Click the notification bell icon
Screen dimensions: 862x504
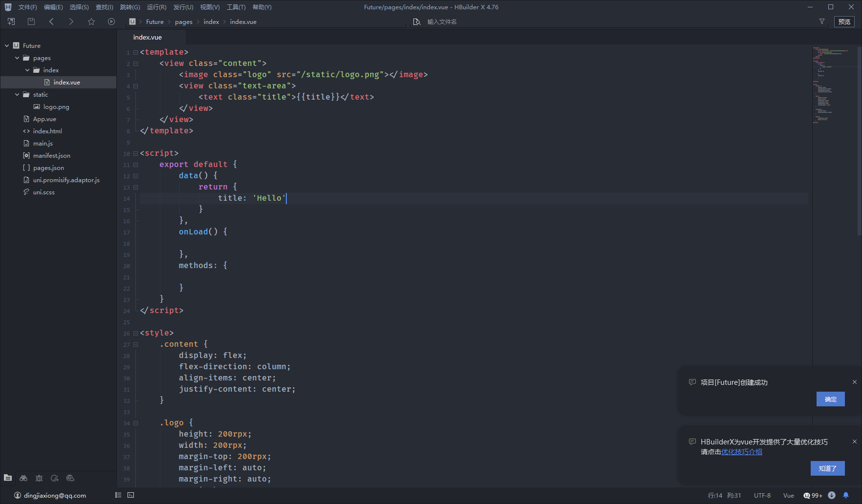click(x=846, y=495)
